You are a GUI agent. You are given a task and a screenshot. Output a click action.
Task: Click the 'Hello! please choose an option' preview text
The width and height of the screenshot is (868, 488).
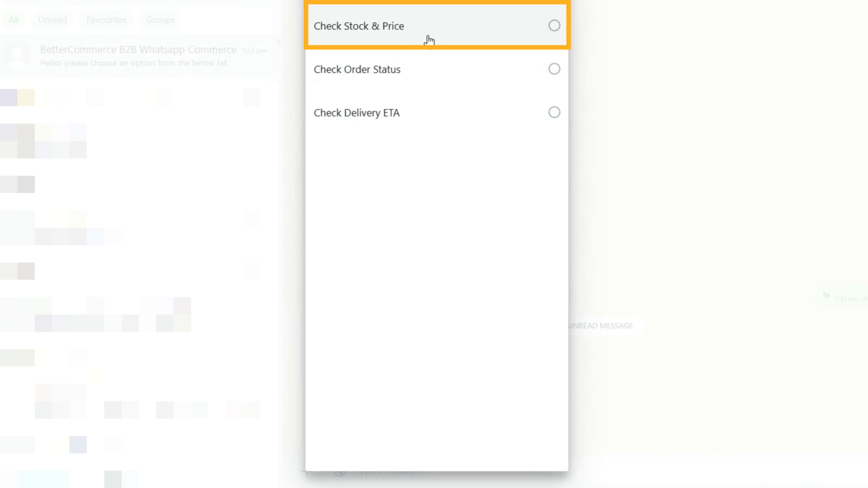pyautogui.click(x=134, y=63)
